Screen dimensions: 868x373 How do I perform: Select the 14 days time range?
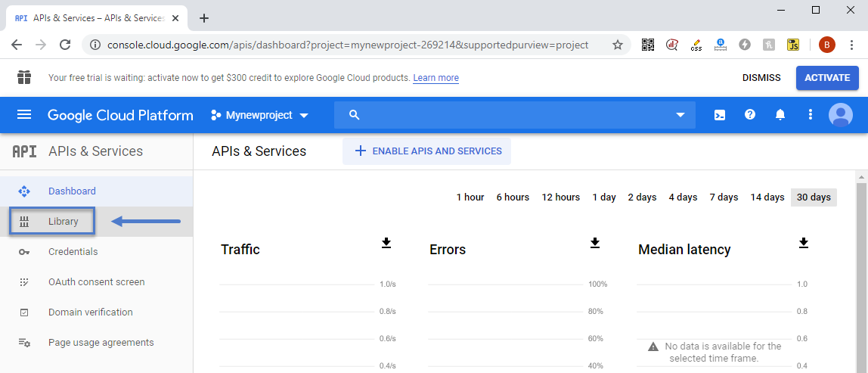point(767,197)
